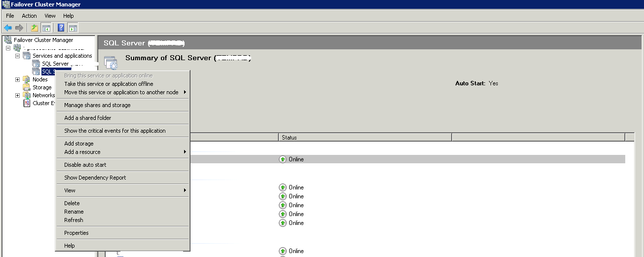Click the Status column header
Viewport: 644px width, 257px height.
[x=365, y=137]
